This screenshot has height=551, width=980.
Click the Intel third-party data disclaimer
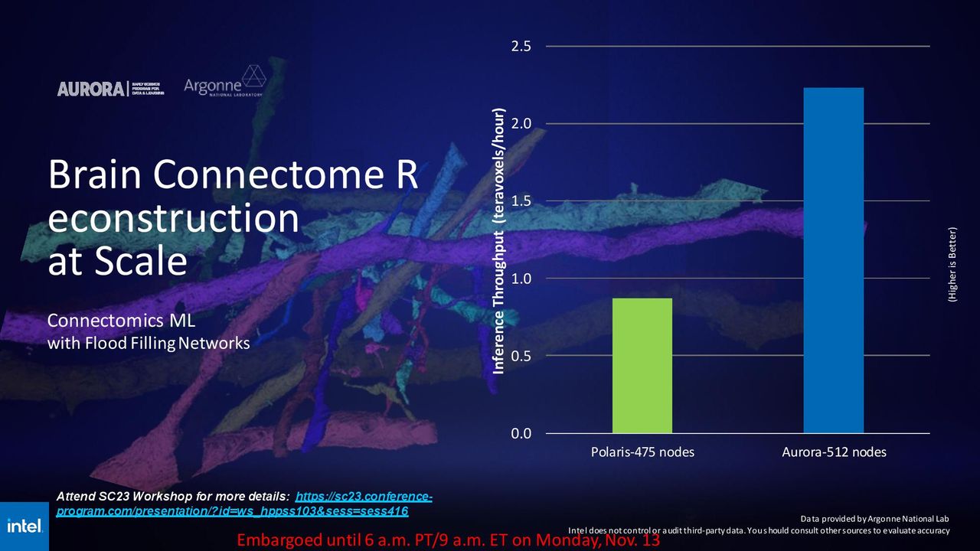(759, 531)
